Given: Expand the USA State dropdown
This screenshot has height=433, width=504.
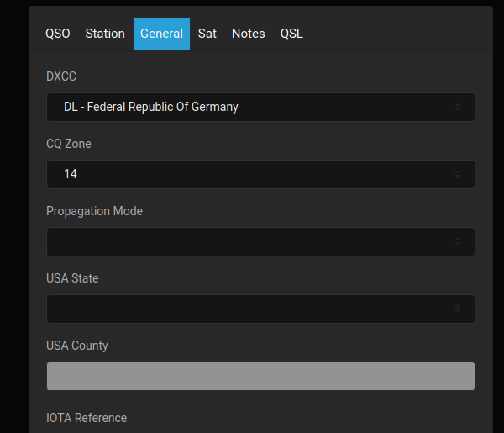Looking at the screenshot, I should tap(260, 309).
